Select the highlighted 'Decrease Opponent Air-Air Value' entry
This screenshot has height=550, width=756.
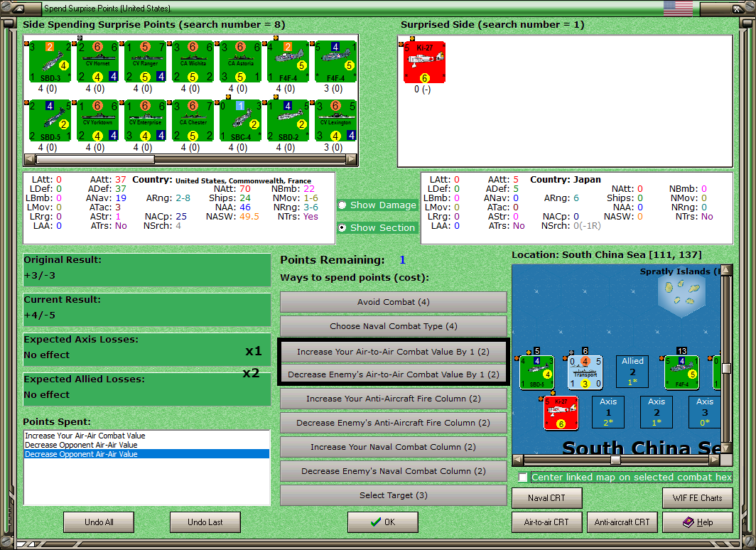146,454
